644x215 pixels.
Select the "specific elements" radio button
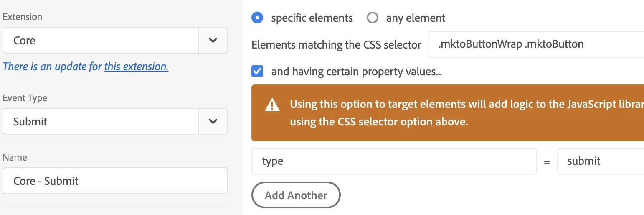click(x=258, y=18)
